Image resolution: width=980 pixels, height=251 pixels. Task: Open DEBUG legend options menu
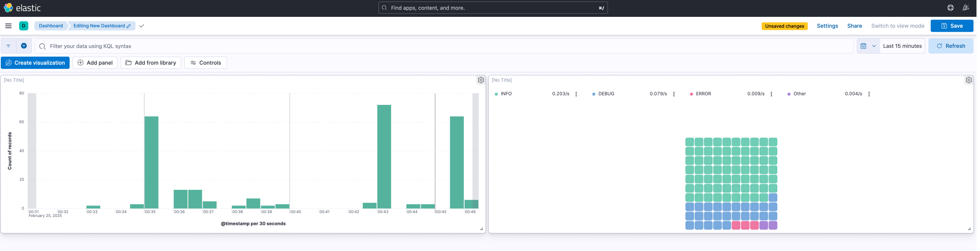coord(674,94)
